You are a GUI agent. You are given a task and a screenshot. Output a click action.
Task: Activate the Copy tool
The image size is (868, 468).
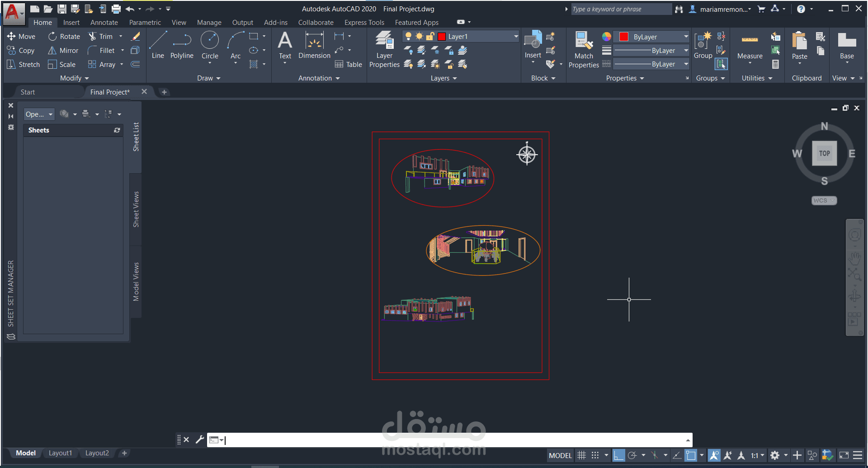[x=21, y=51]
